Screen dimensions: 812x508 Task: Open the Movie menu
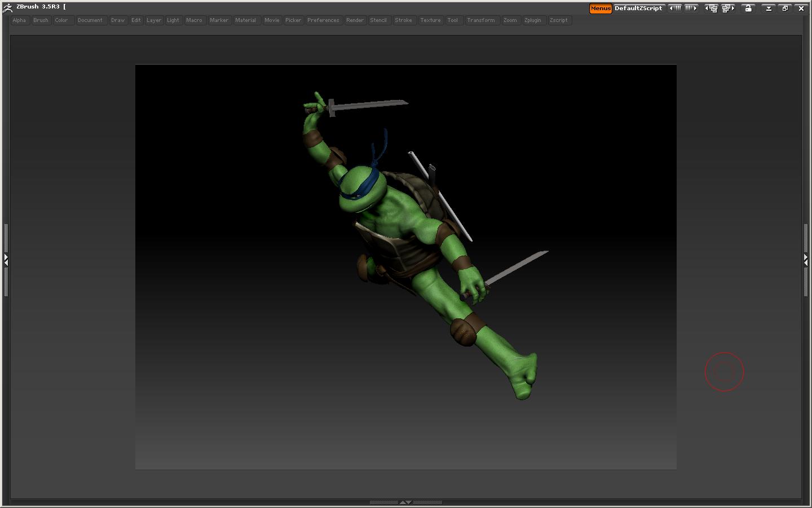[272, 20]
